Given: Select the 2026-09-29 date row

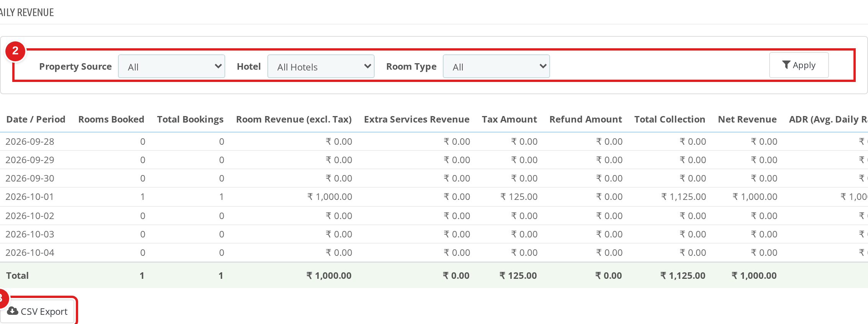Looking at the screenshot, I should point(434,160).
